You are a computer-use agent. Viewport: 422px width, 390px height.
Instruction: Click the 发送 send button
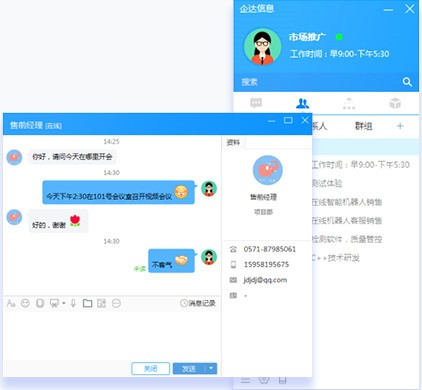pos(189,368)
